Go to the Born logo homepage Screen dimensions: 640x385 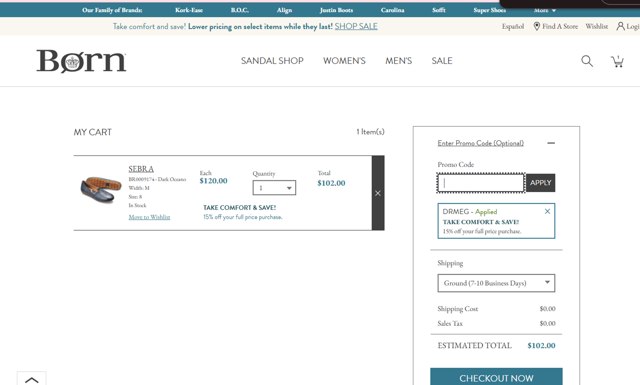coord(81,61)
